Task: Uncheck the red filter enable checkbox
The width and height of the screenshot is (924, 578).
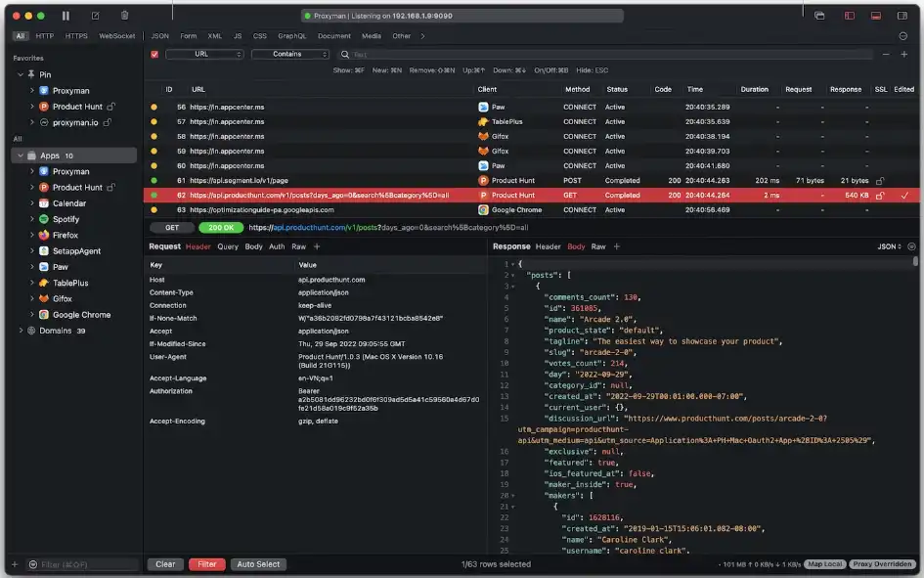Action: [154, 54]
